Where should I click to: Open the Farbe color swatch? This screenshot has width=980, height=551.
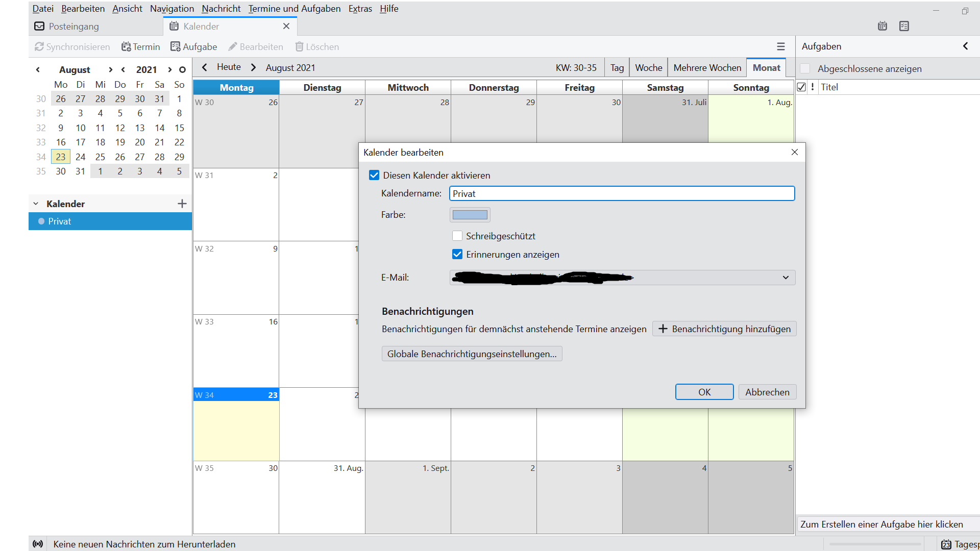click(x=470, y=215)
